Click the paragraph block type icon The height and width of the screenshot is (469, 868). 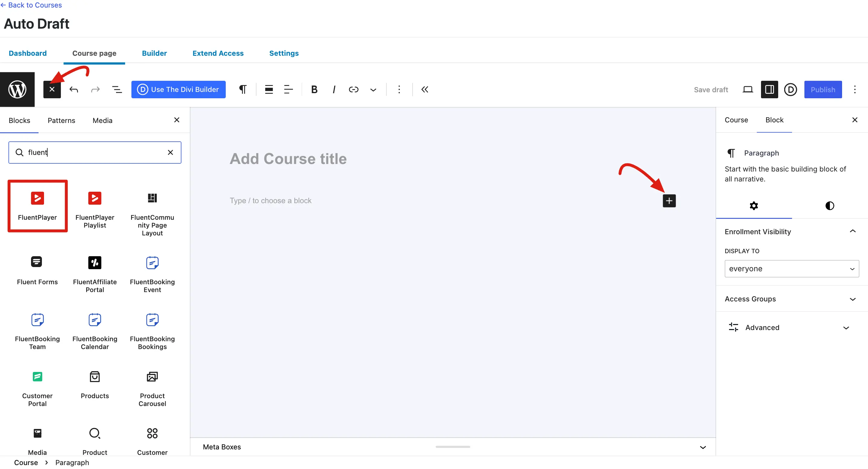point(243,89)
